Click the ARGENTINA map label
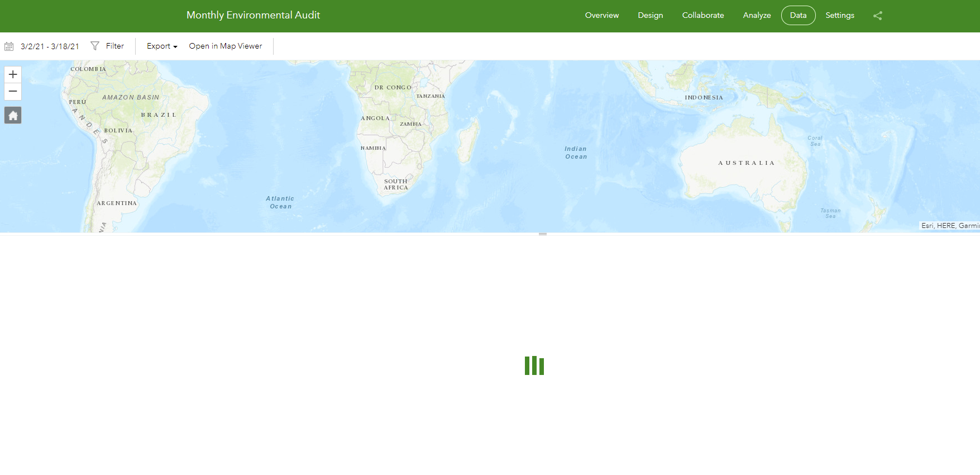Screen dimensions: 980x475 (117, 203)
